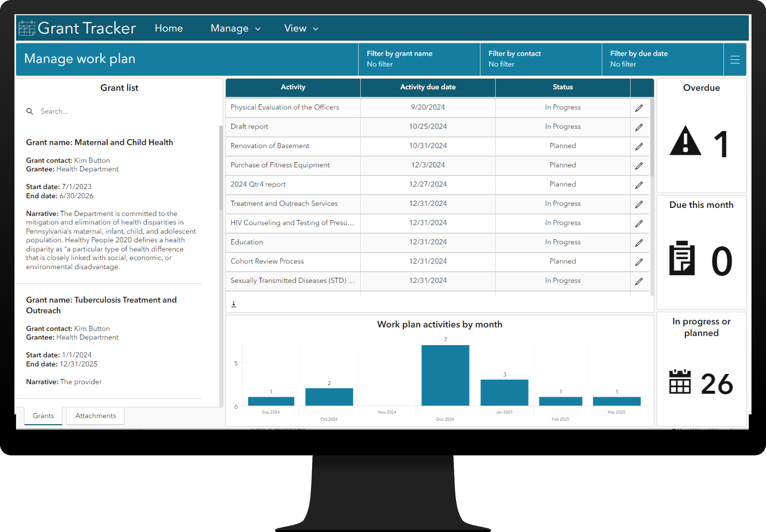This screenshot has width=766, height=532.
Task: Click the pencil icon for Draft report
Action: (638, 127)
